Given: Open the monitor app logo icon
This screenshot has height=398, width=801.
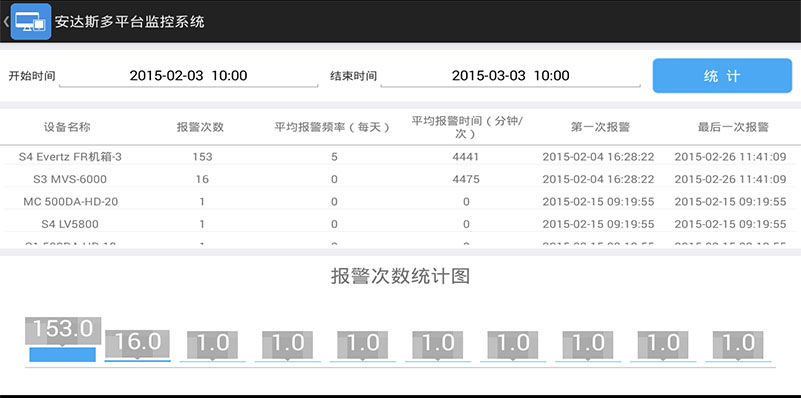Looking at the screenshot, I should click(31, 21).
